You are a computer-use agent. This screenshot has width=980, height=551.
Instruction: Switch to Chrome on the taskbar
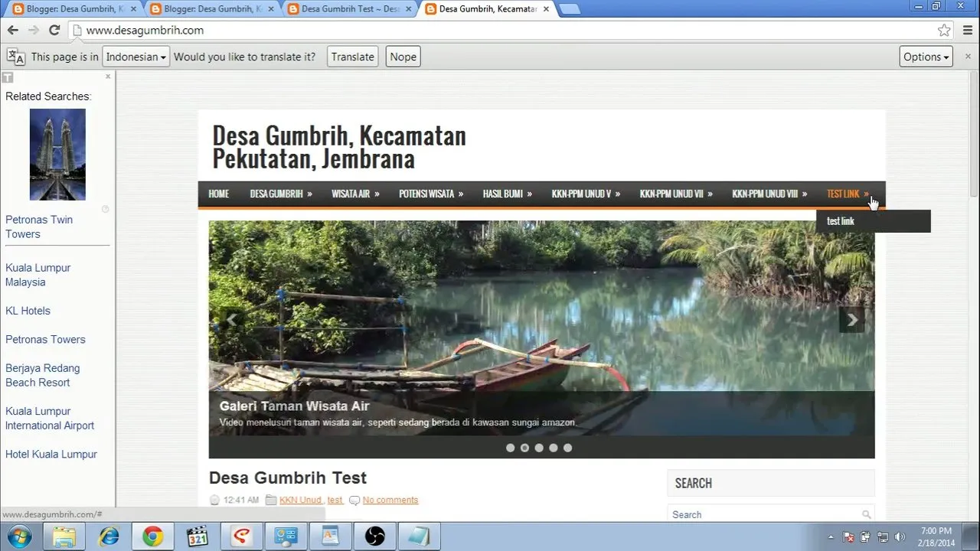(x=153, y=536)
